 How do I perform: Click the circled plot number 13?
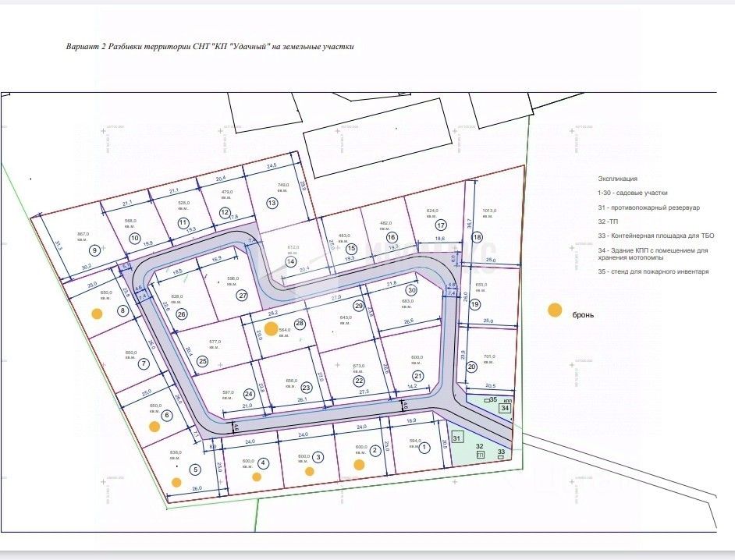272,203
